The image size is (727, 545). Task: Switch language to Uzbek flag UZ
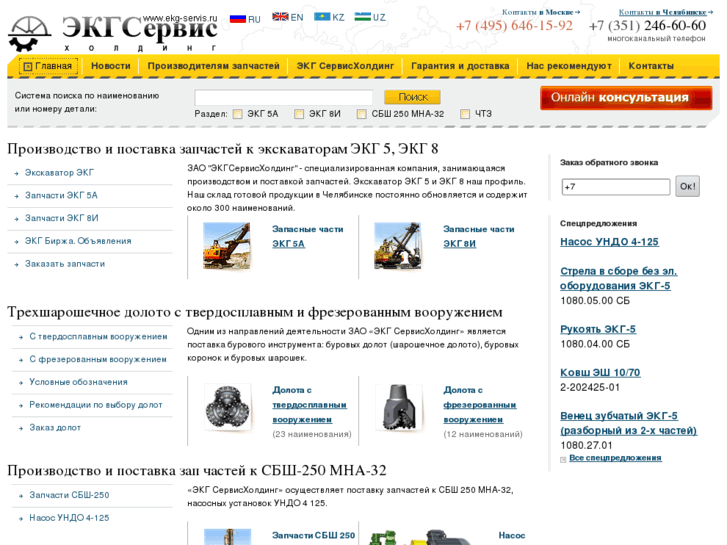[x=370, y=17]
